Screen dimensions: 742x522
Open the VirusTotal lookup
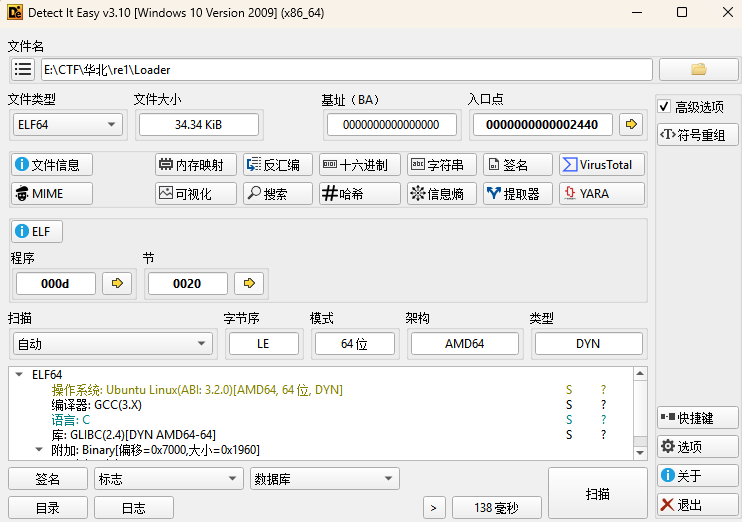(601, 165)
